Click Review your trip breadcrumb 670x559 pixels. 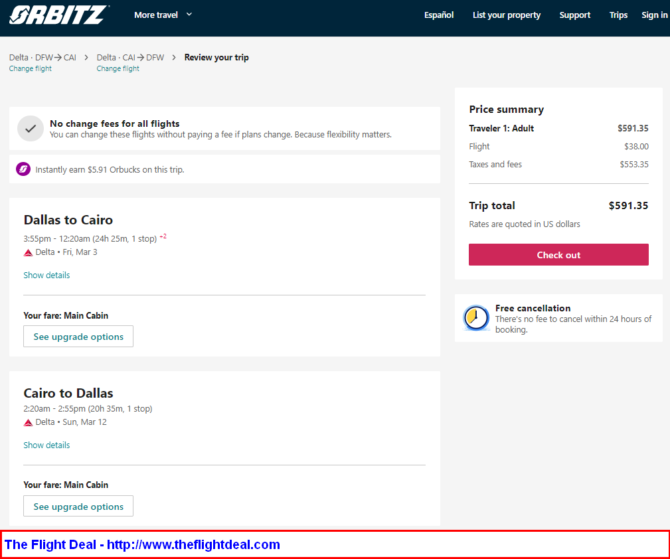tap(216, 57)
